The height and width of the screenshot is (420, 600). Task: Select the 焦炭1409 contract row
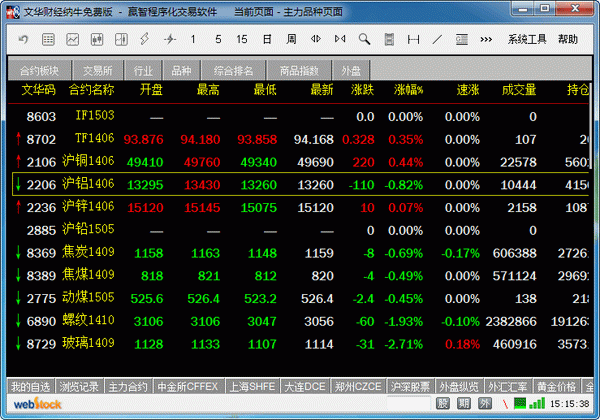[300, 253]
